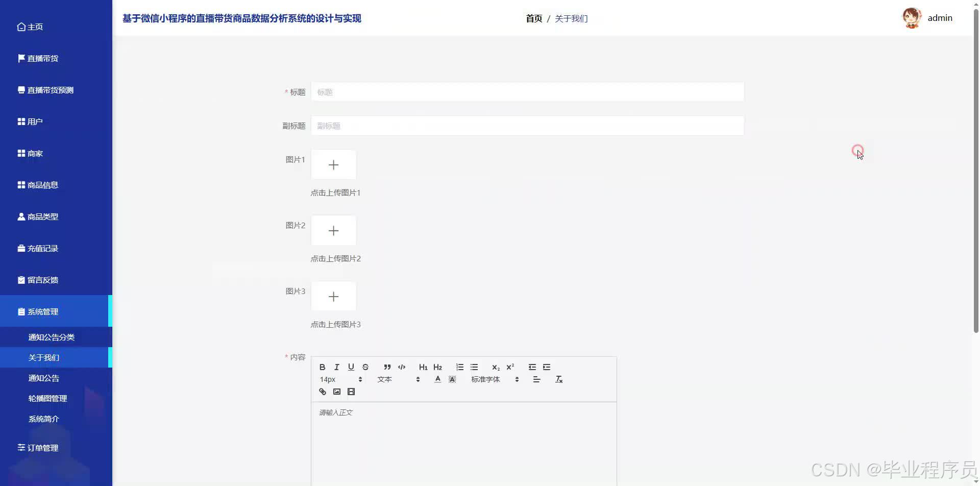
Task: Insert a blockquote in the content editor
Action: 386,367
